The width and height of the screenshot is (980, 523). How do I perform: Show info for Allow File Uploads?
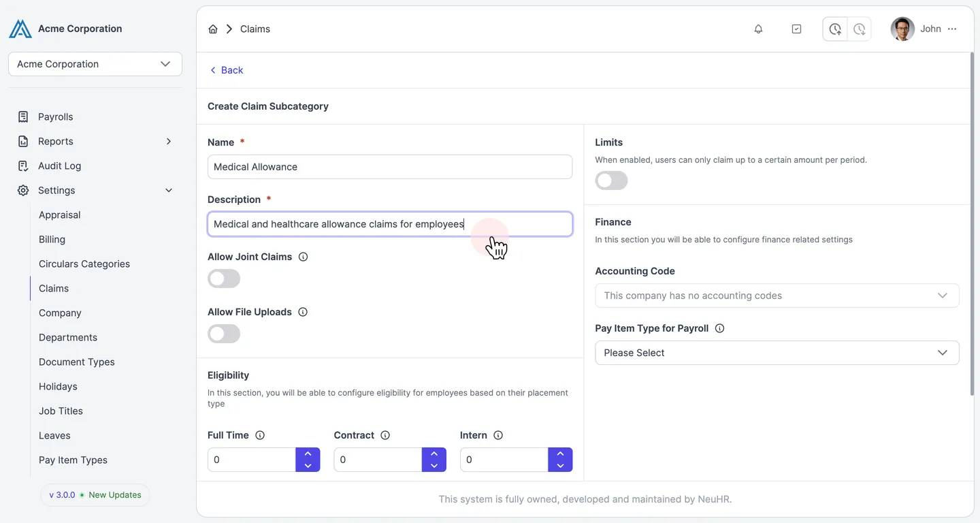[304, 312]
